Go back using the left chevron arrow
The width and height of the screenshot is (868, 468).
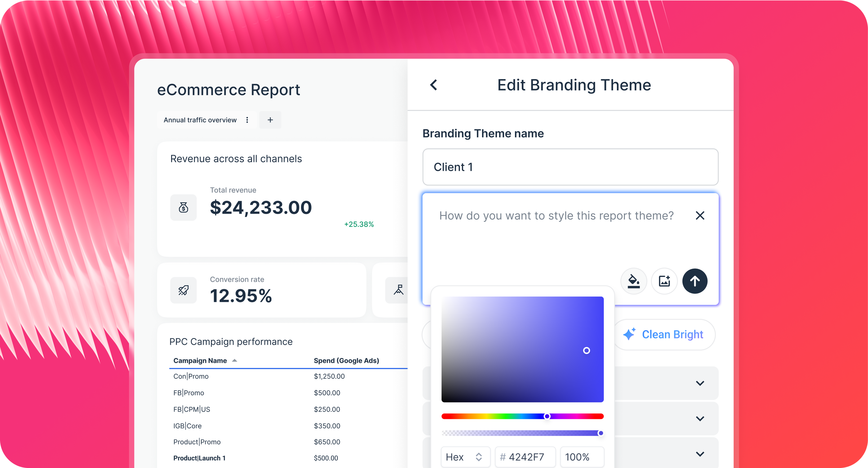click(x=433, y=85)
